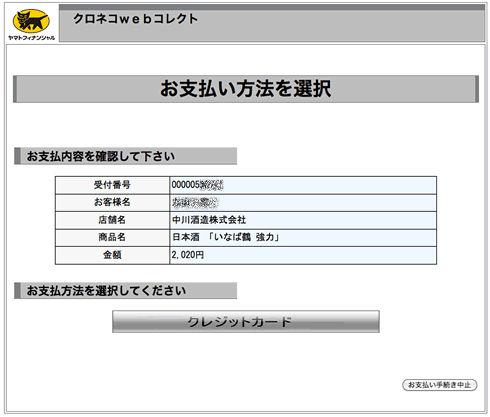Click the お支払内容を確認して下さい section header
Screen dimensions: 490x417
[125, 156]
